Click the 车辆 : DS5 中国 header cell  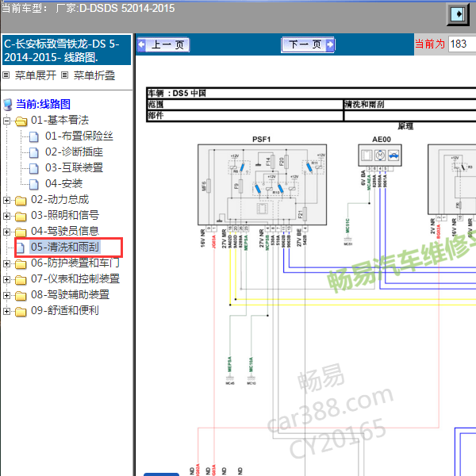click(311, 93)
